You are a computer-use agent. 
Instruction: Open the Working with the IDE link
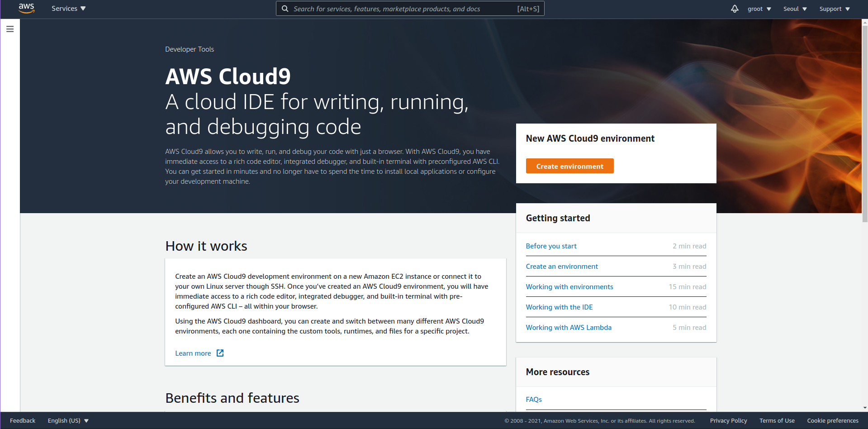coord(559,307)
